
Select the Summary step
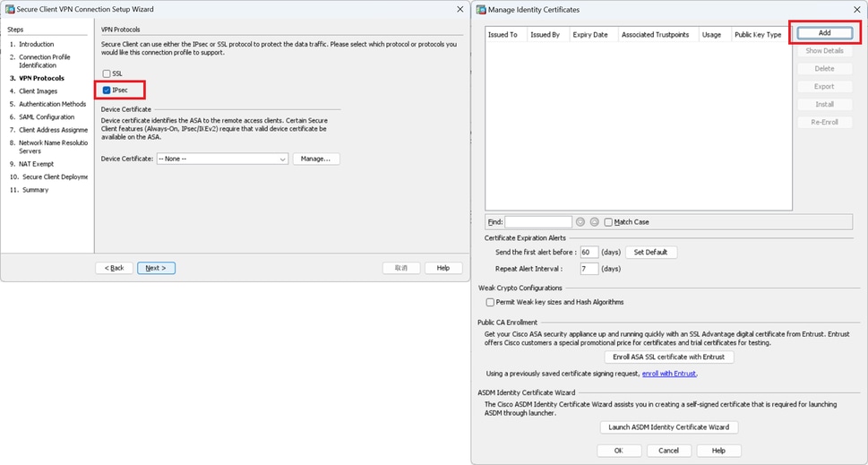(x=36, y=190)
